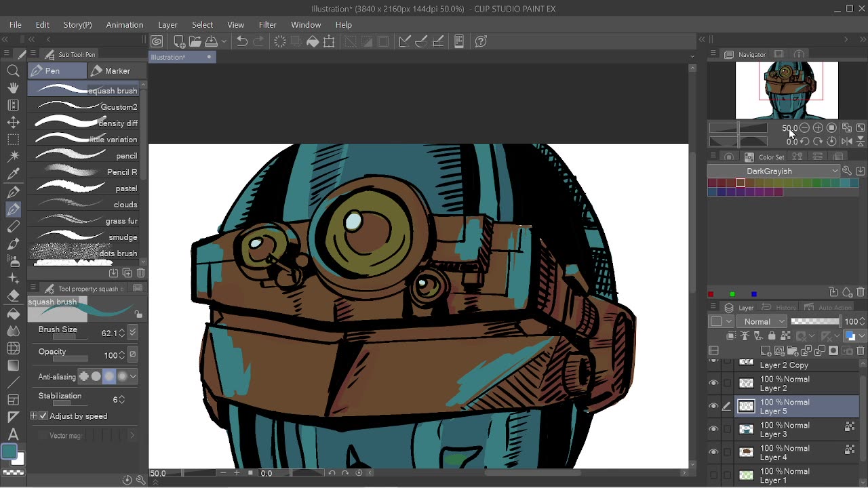Click the Undo arrow in command bar
The width and height of the screenshot is (868, 488).
(242, 41)
